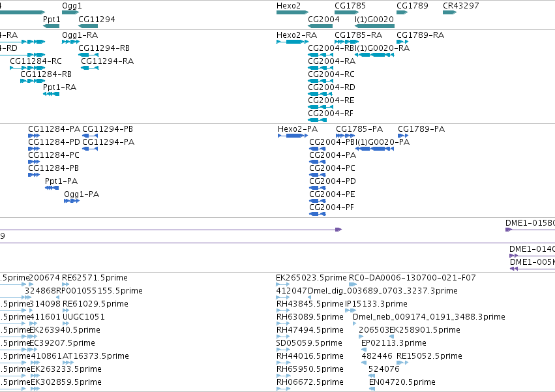Screen dimensions: 555x392
Task: Select transcript CG2004-RC
Action: 320,81
